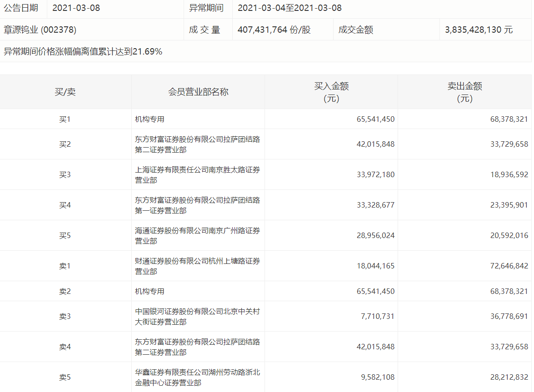Screen dimensions: 534x392
Task: Click the 卖出金额(元) column header
Action: (x=464, y=92)
